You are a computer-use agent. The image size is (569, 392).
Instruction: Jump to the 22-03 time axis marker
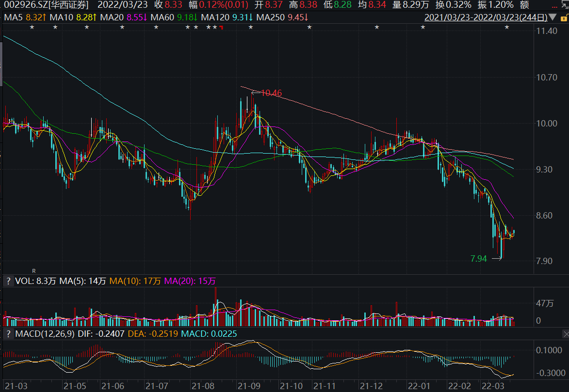[493, 386]
